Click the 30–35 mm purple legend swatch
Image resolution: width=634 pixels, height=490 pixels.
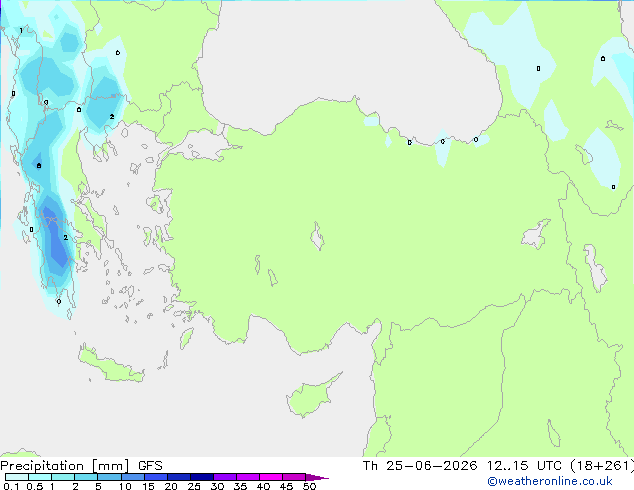(225, 477)
